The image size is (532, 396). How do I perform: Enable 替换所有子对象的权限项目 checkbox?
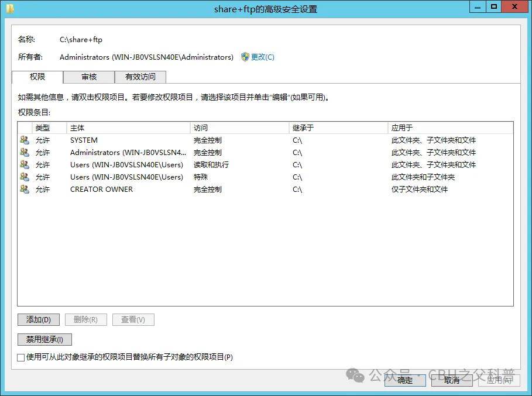click(21, 357)
